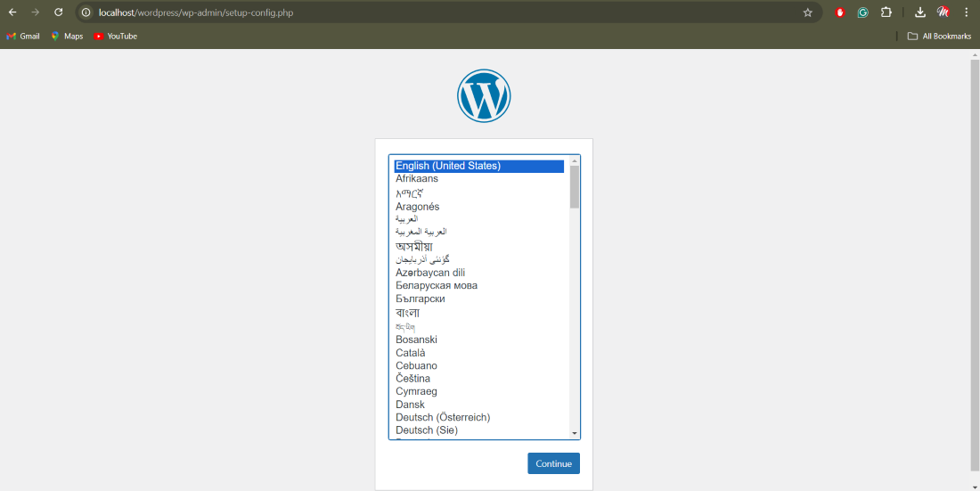
Task: Select English (United States) language
Action: (478, 167)
